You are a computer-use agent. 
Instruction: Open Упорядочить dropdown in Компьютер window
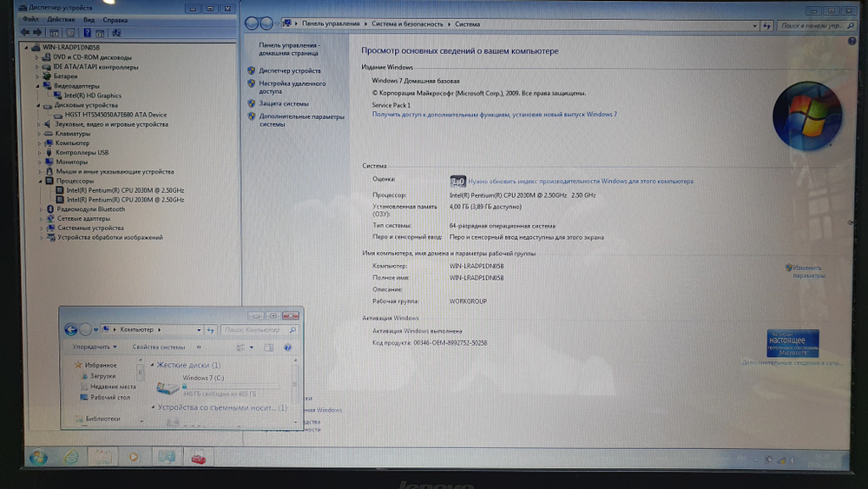(94, 347)
